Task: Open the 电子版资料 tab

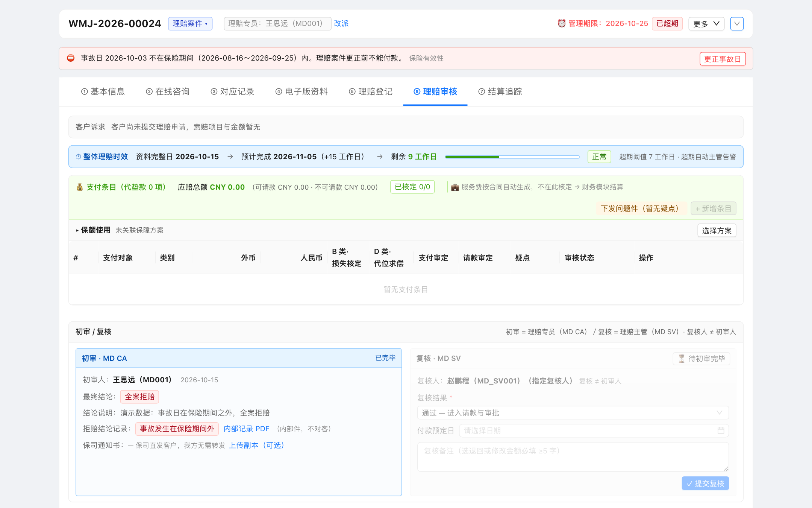Action: pos(301,91)
